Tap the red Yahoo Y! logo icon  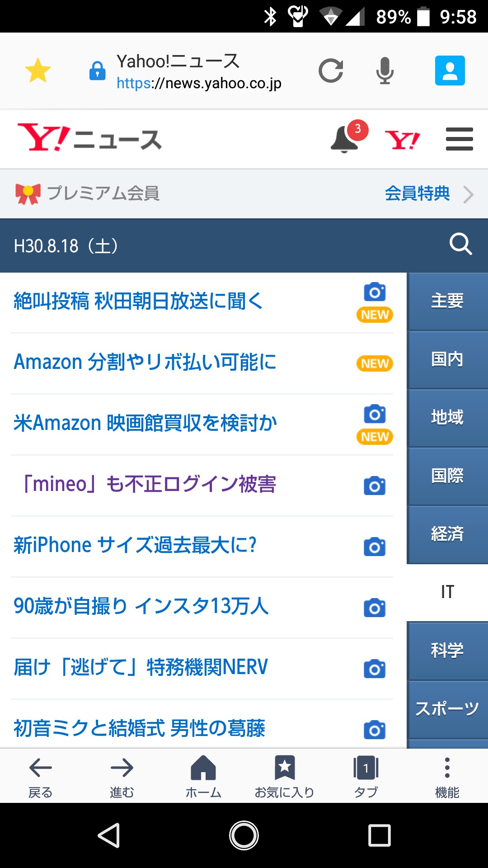(402, 139)
